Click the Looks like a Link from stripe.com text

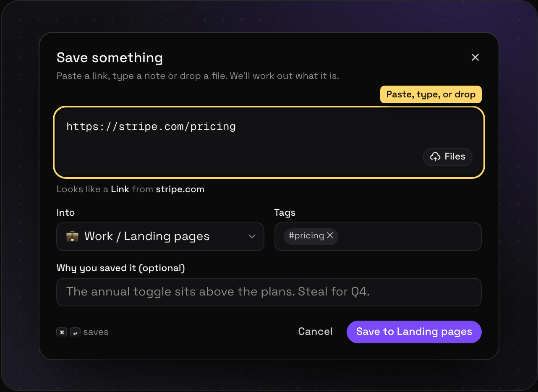pyautogui.click(x=131, y=189)
